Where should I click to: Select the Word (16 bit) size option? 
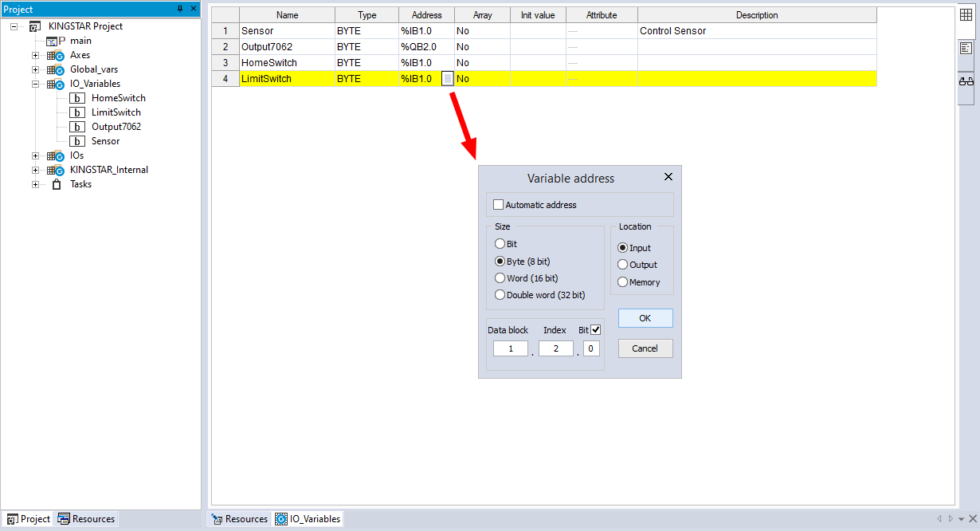[x=500, y=278]
